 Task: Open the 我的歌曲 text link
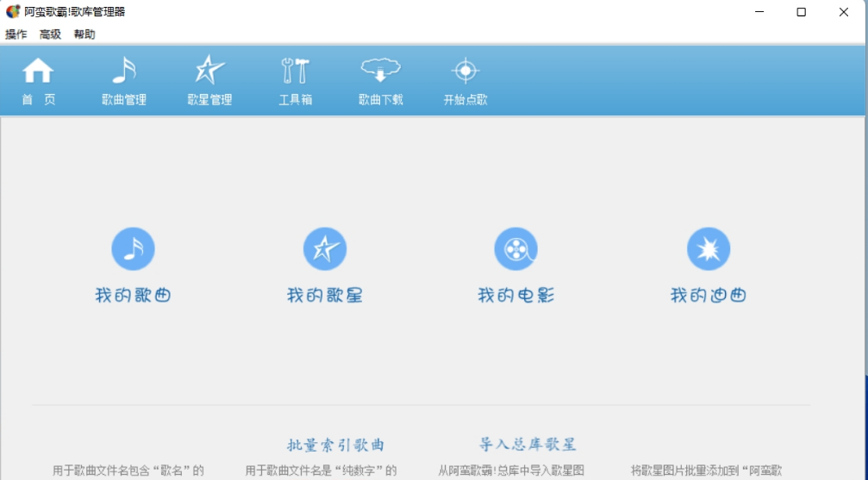tap(133, 295)
